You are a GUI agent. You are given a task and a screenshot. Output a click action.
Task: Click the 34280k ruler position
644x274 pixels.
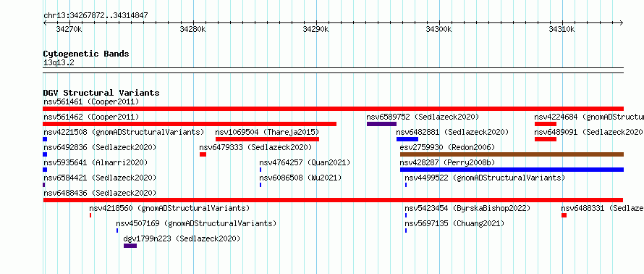[193, 29]
